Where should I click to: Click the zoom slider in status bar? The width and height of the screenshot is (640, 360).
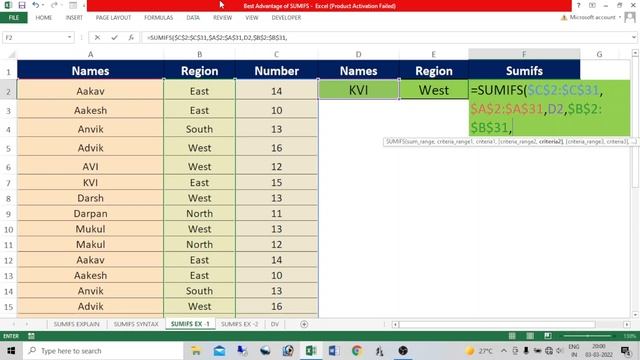click(x=588, y=336)
